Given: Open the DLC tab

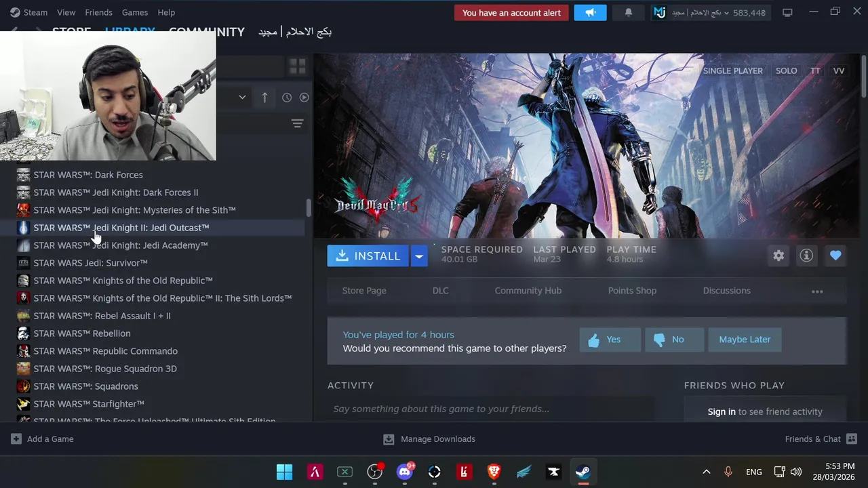Looking at the screenshot, I should [441, 291].
